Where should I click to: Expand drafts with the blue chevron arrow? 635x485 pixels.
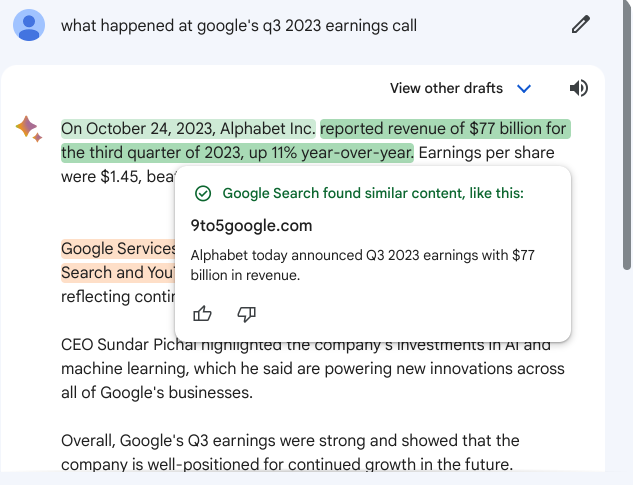point(524,89)
